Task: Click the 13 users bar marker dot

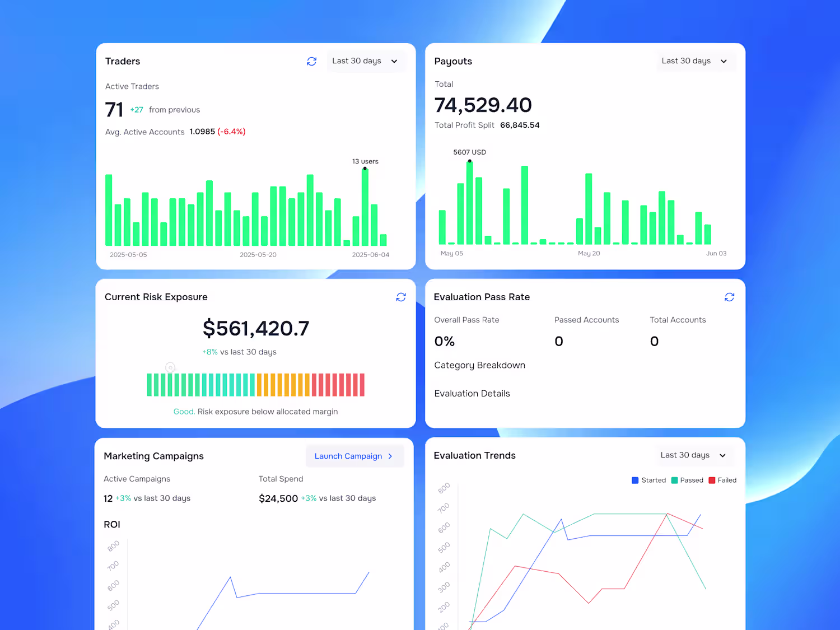Action: pos(365,169)
